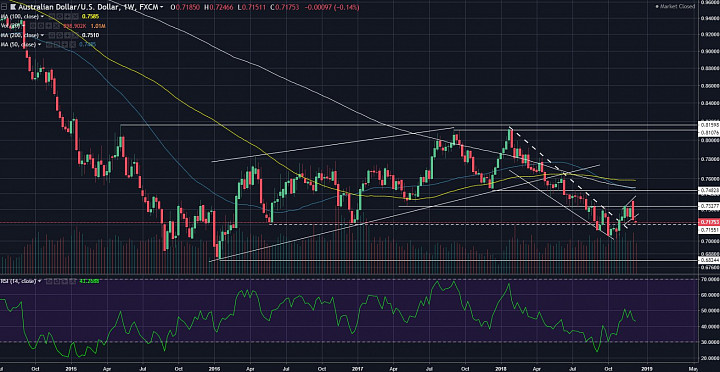Click the red current price label 0.71753
This screenshot has height=372, width=720.
click(x=708, y=222)
